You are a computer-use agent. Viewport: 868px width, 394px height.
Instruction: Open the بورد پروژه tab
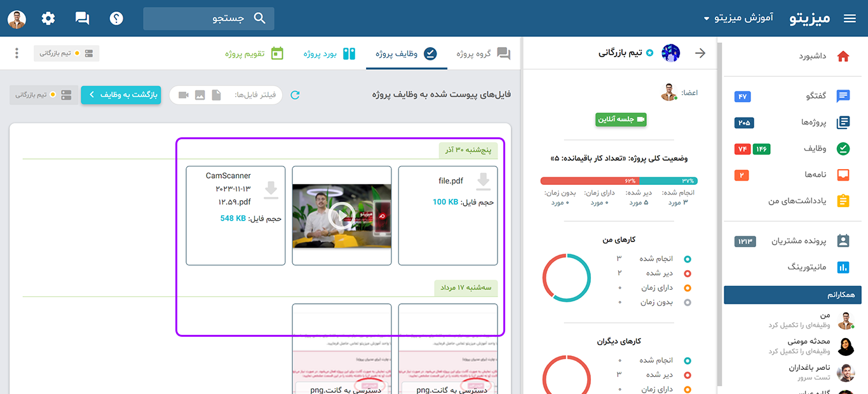[330, 53]
